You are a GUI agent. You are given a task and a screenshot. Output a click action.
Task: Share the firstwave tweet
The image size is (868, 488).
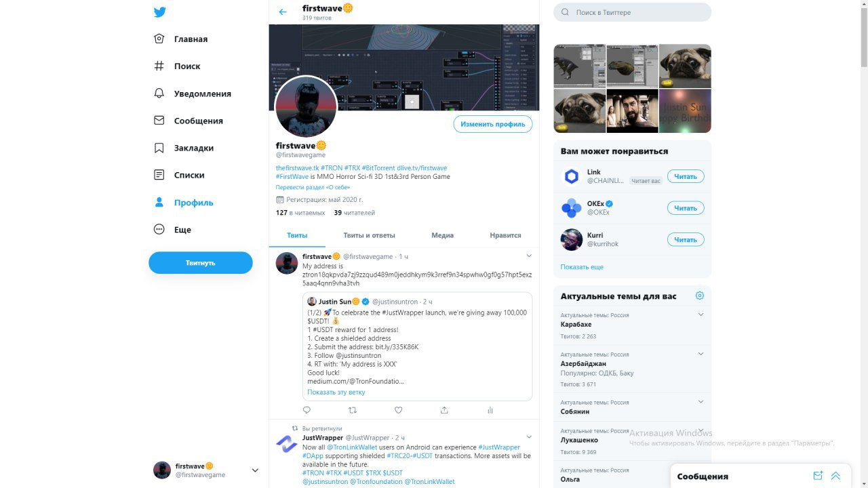click(x=444, y=410)
